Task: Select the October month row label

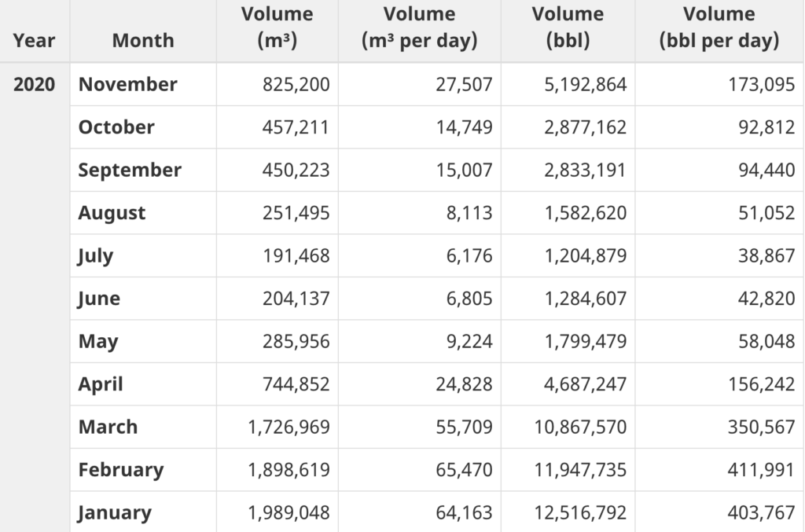Action: [x=116, y=127]
